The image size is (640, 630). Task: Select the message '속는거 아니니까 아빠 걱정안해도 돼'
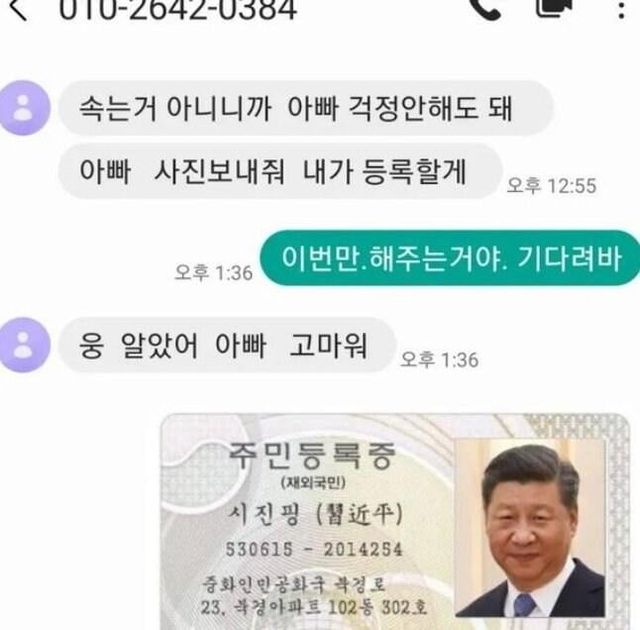click(306, 108)
